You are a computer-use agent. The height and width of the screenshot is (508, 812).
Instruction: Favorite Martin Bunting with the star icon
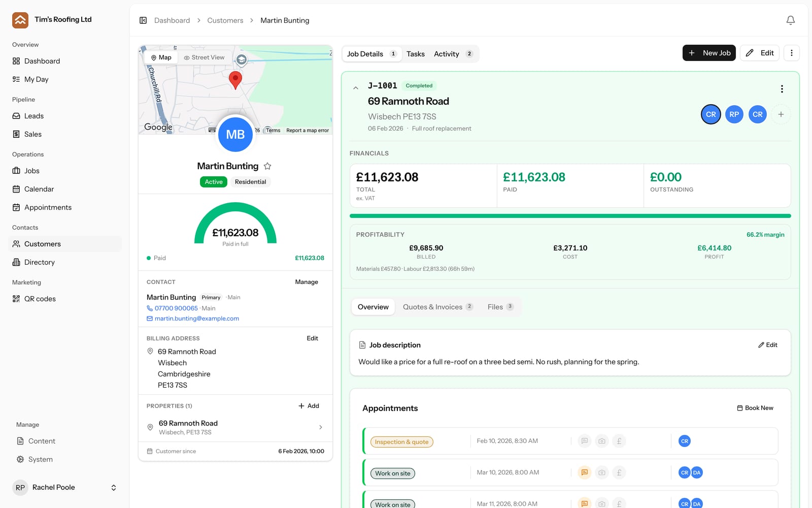pos(267,166)
